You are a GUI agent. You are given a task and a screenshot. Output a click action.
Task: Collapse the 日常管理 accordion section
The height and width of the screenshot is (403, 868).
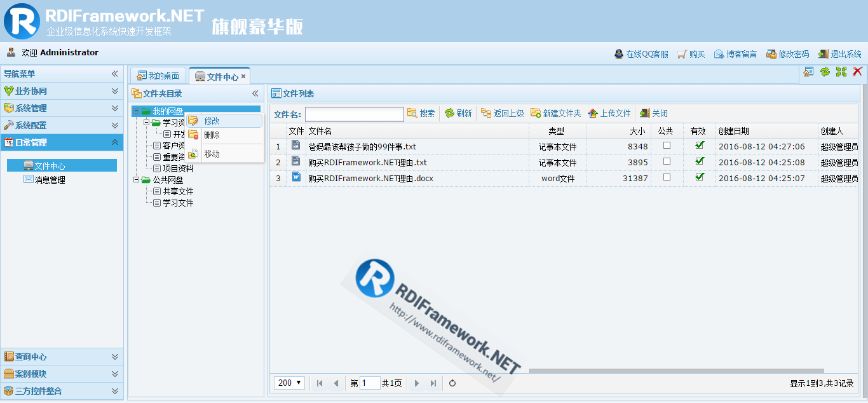[x=115, y=142]
